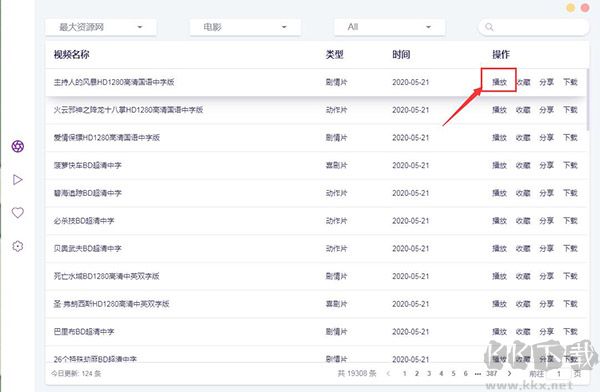
Task: Play 爱情保镖 via 播放
Action: pos(499,137)
